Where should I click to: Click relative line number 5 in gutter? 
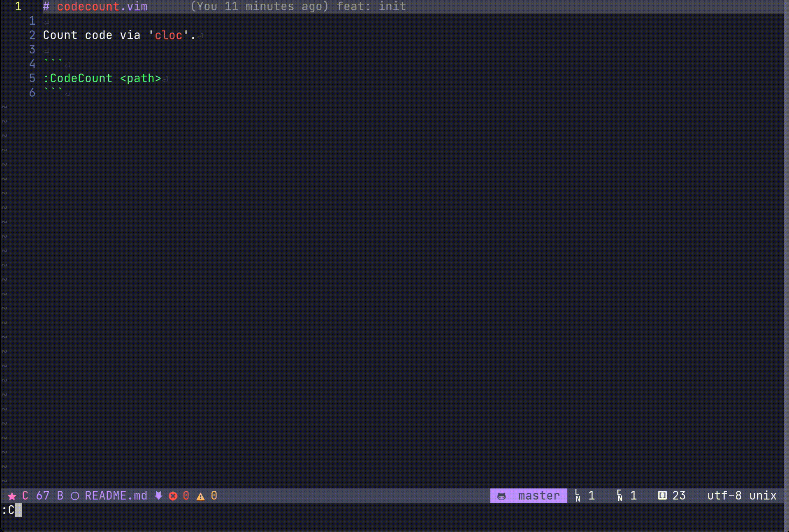[32, 79]
